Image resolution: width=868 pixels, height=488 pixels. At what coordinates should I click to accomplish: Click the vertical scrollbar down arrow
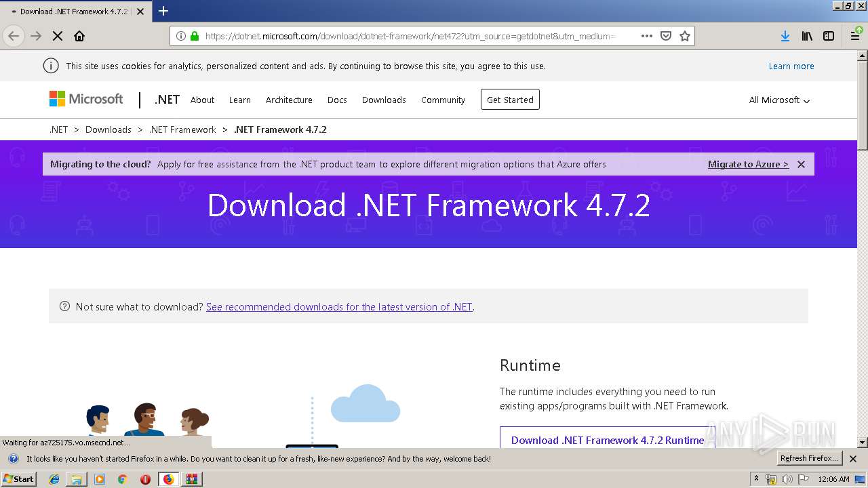[863, 443]
